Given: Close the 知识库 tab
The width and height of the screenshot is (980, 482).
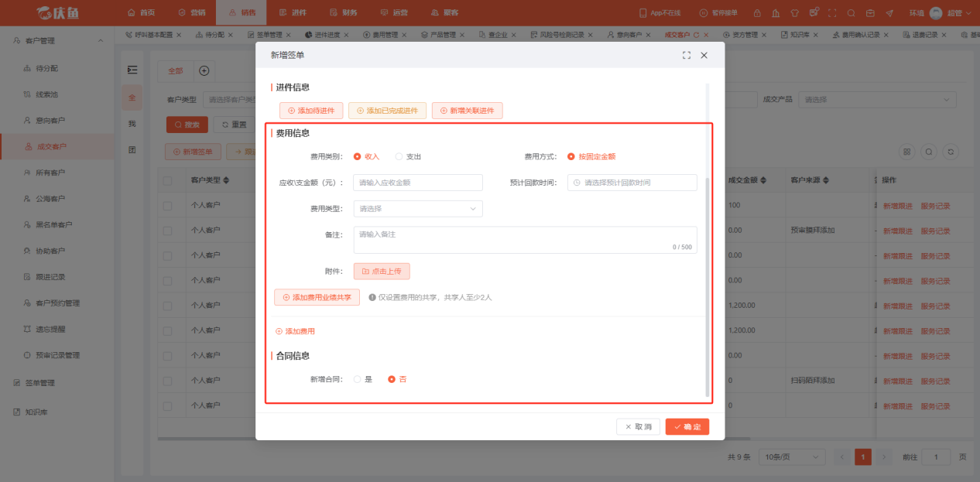Looking at the screenshot, I should 817,35.
